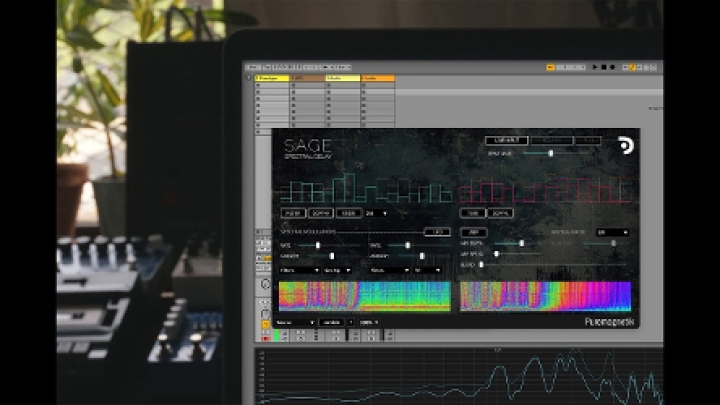Image resolution: width=720 pixels, height=405 pixels.
Task: Adjust the first LFO rate slider
Action: pyautogui.click(x=328, y=246)
